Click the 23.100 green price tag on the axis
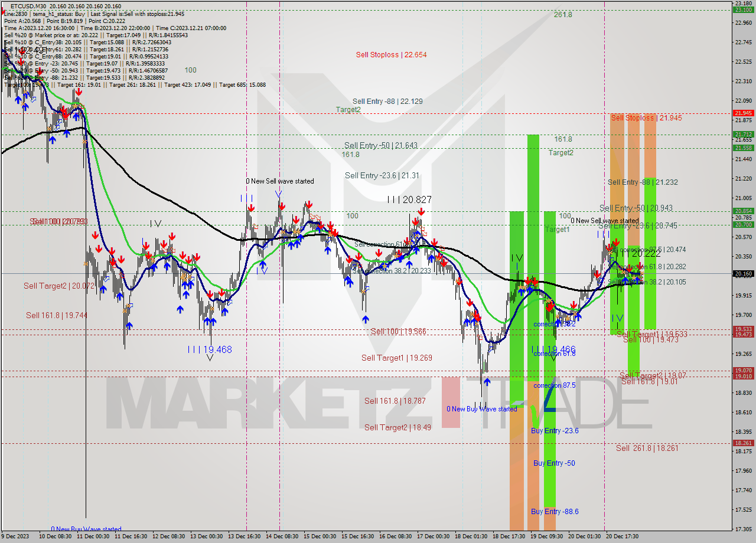 [743, 9]
